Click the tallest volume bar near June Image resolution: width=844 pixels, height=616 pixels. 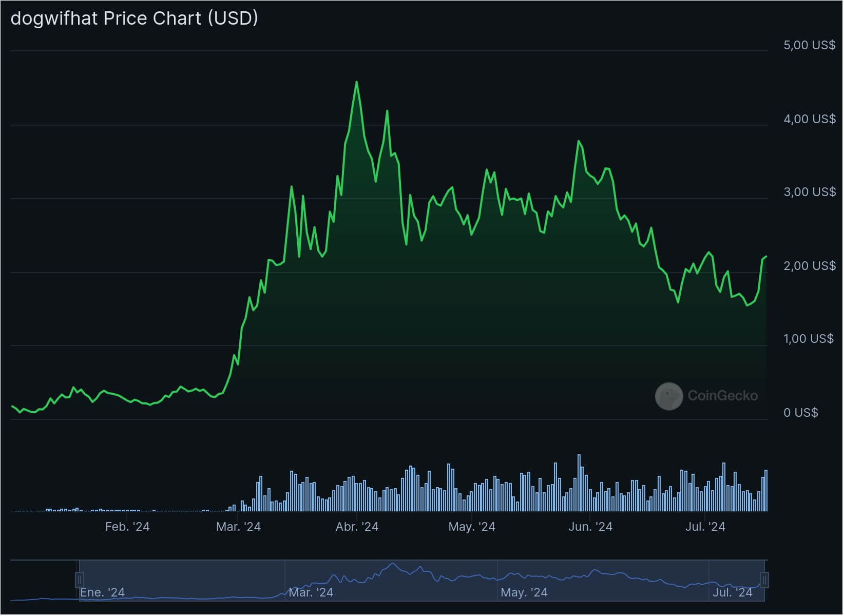pyautogui.click(x=579, y=483)
